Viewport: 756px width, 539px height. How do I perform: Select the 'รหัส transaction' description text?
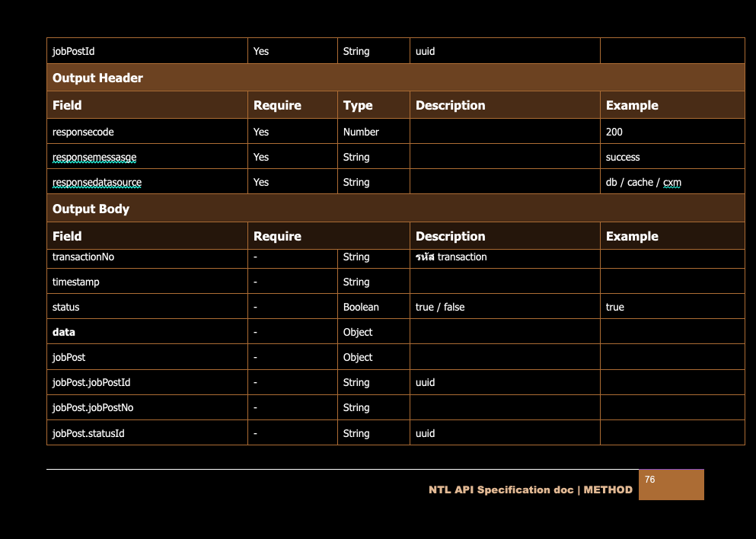451,257
